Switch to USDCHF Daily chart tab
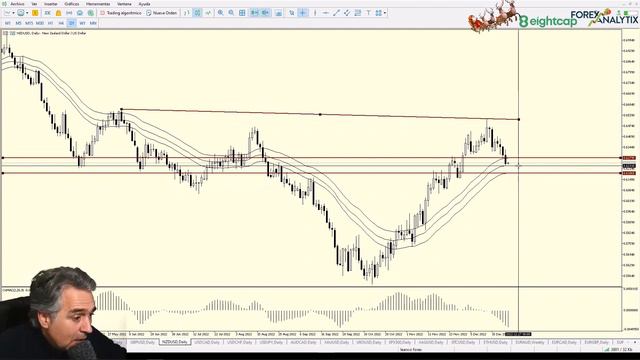Image resolution: width=640 pixels, height=360 pixels. click(x=240, y=342)
